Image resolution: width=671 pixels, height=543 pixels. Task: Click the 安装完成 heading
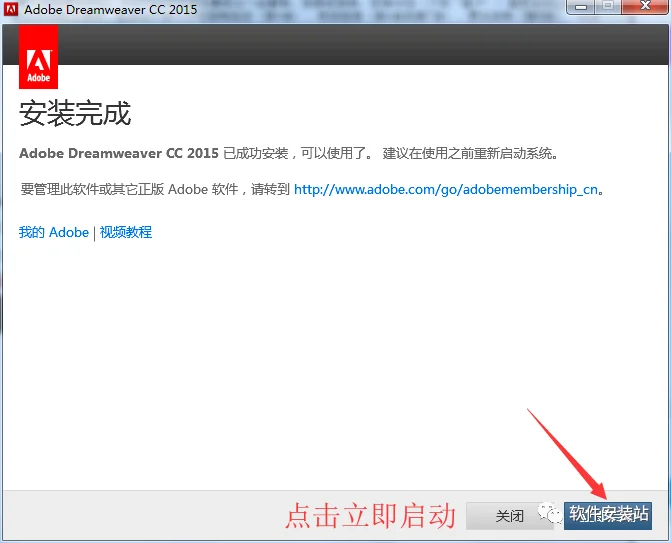coord(75,113)
